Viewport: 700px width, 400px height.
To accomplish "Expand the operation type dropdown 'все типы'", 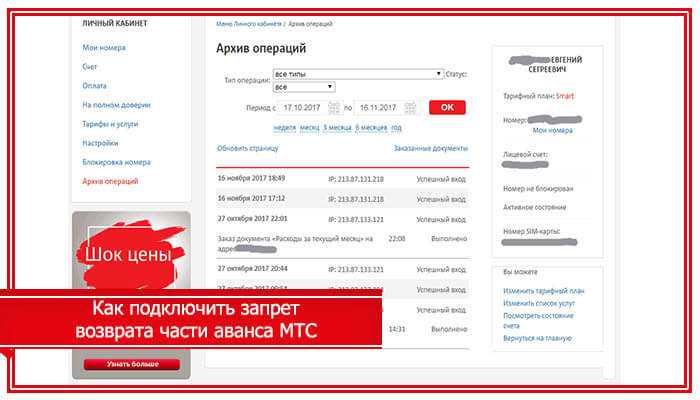I will click(358, 74).
